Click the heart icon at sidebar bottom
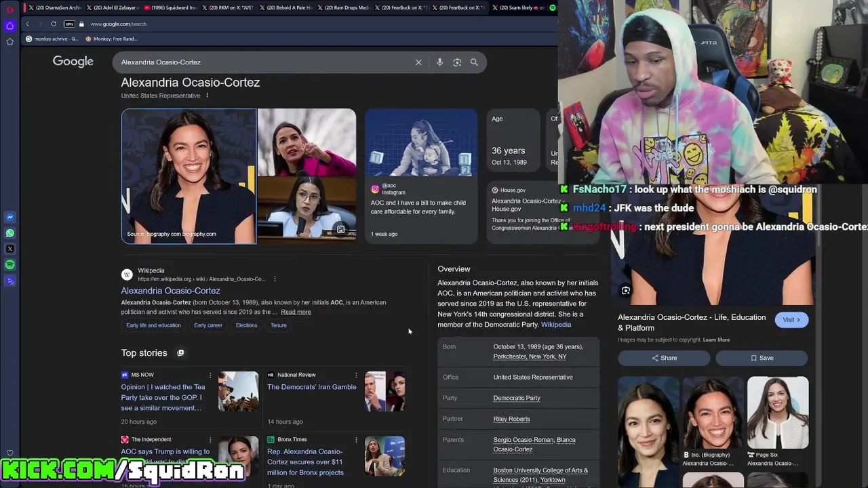The width and height of the screenshot is (868, 488). coord(9,453)
